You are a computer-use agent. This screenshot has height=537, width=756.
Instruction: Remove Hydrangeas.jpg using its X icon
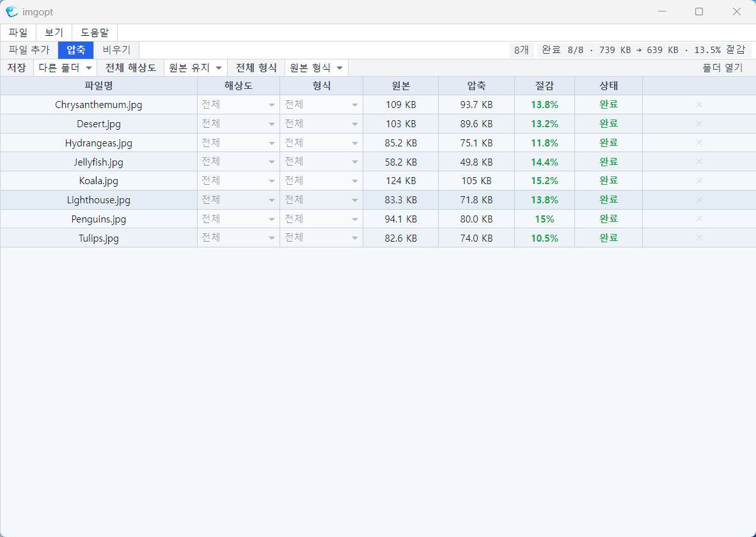pyautogui.click(x=699, y=143)
